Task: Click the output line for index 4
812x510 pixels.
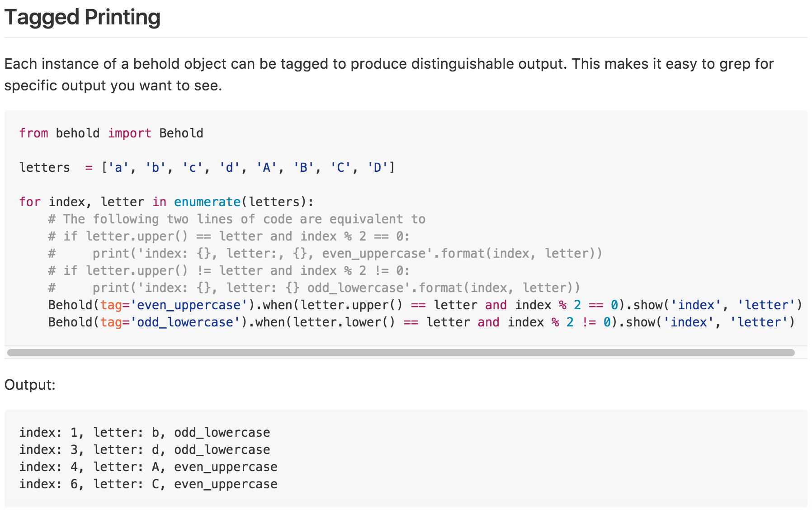Action: click(148, 467)
